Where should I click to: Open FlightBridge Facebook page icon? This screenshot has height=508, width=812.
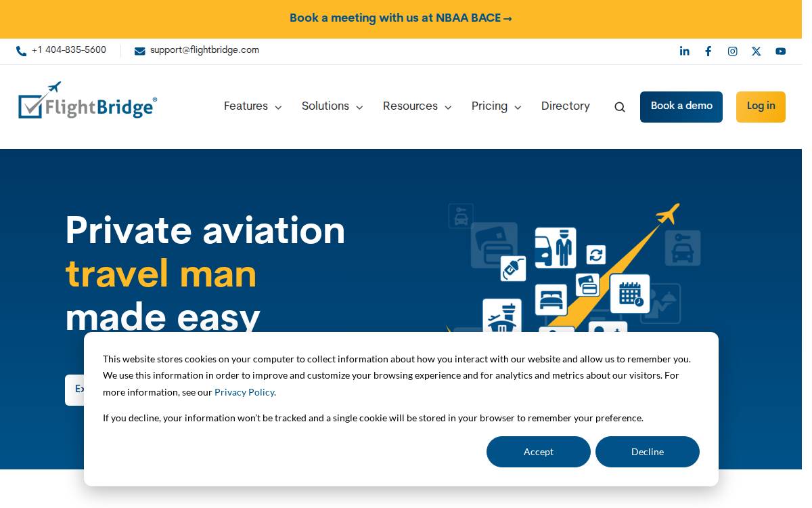pos(708,51)
